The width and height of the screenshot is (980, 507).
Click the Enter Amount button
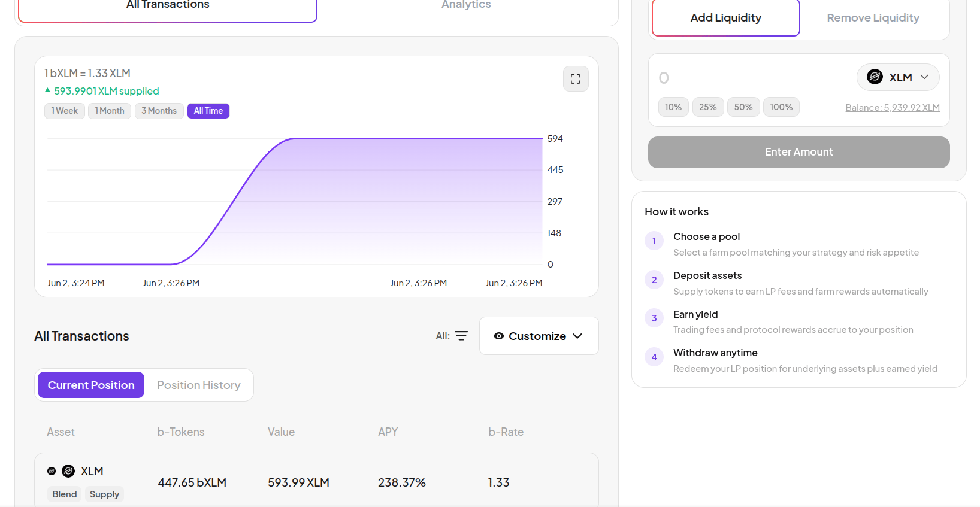pyautogui.click(x=799, y=152)
